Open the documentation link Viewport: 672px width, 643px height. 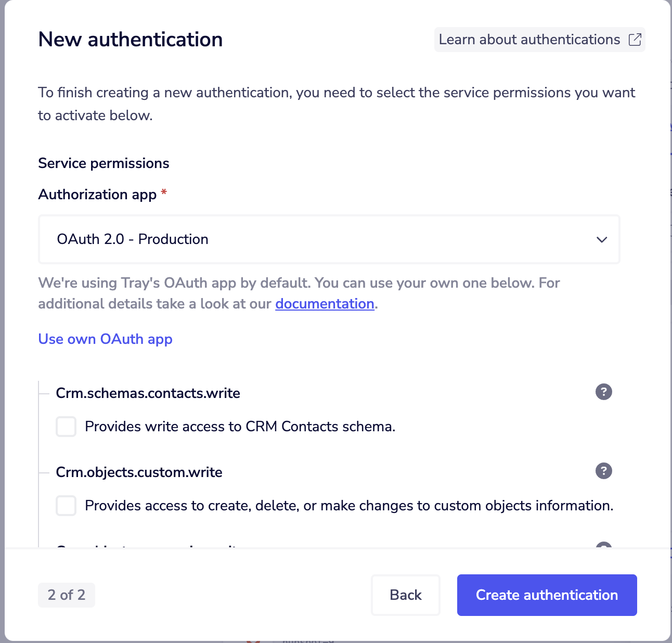click(325, 304)
